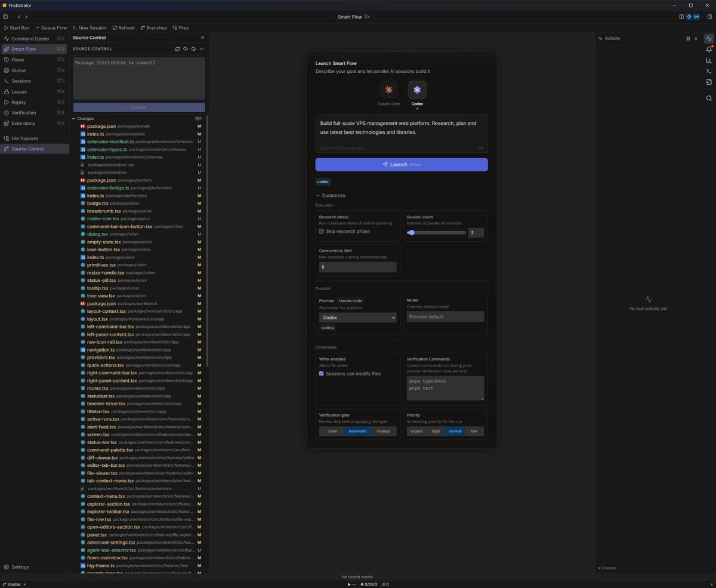This screenshot has width=716, height=588.
Task: Open Leases in the sidebar
Action: click(x=33, y=91)
